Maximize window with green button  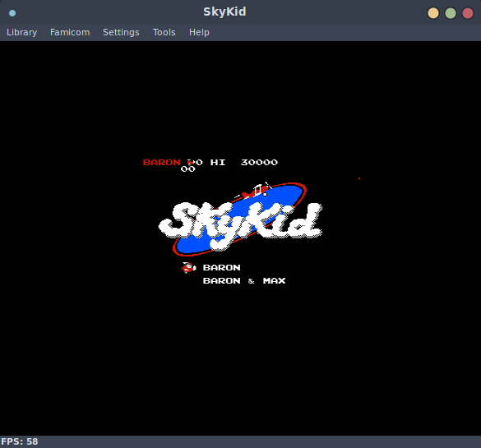(x=451, y=13)
